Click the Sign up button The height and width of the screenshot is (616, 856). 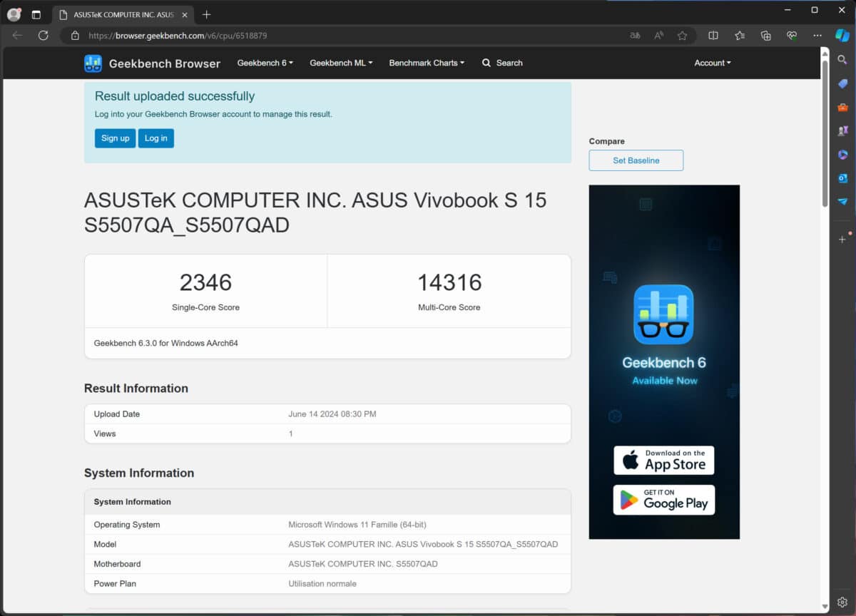coord(115,138)
